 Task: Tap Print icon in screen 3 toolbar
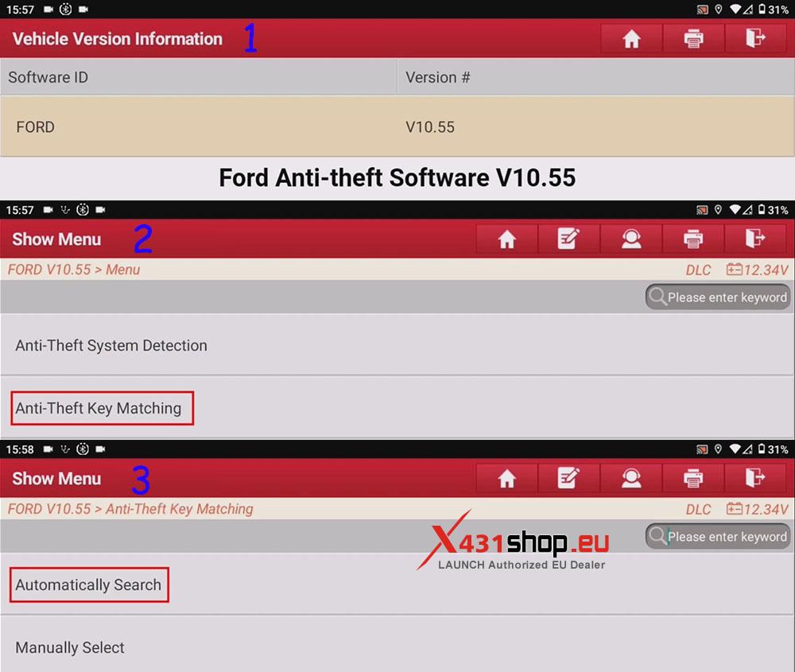693,478
